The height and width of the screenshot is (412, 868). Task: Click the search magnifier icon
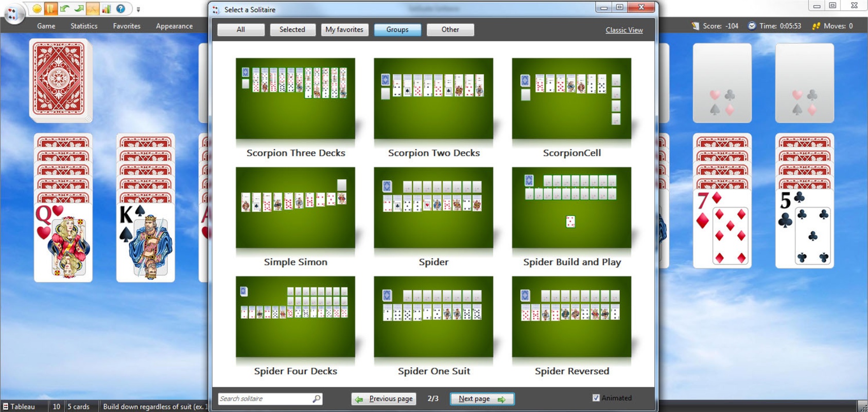317,399
